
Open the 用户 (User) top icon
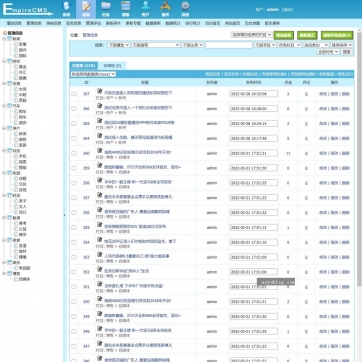[x=145, y=9]
